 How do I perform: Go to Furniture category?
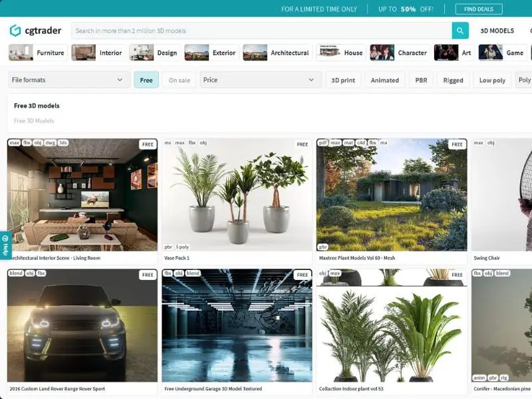(38, 53)
